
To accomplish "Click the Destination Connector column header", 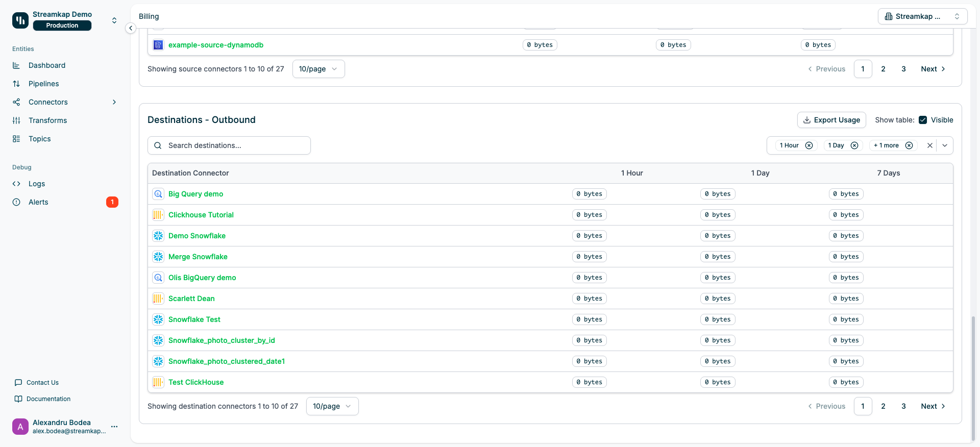I will [190, 173].
